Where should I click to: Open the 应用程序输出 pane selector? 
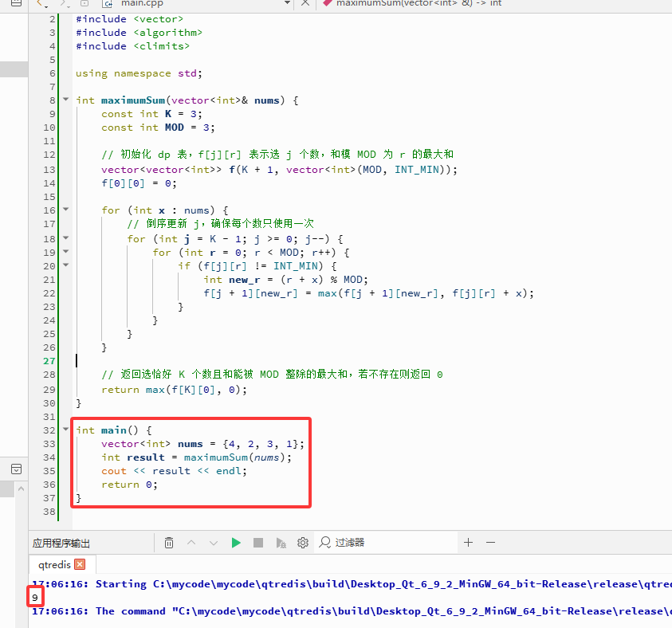61,544
